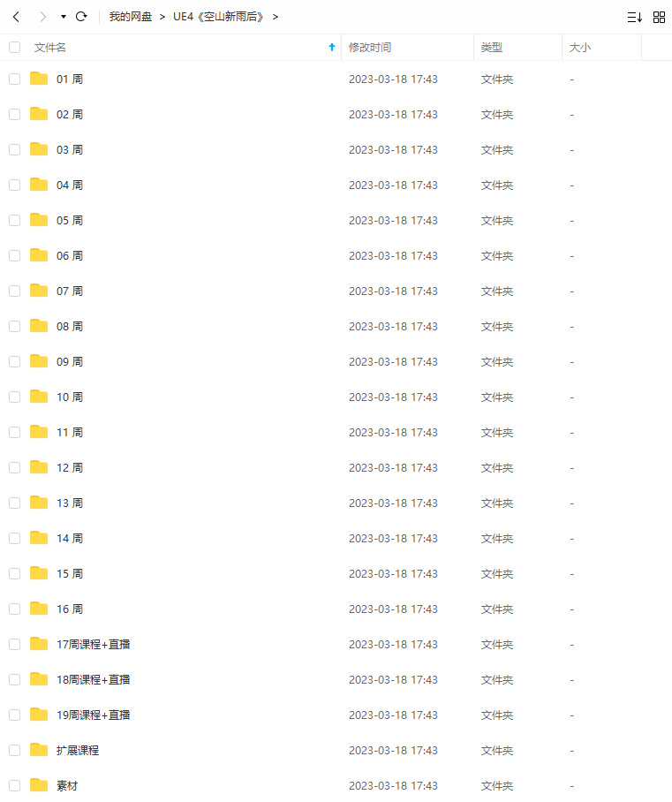Open the navigation history dropdown triangle
The image size is (672, 802).
click(x=64, y=17)
